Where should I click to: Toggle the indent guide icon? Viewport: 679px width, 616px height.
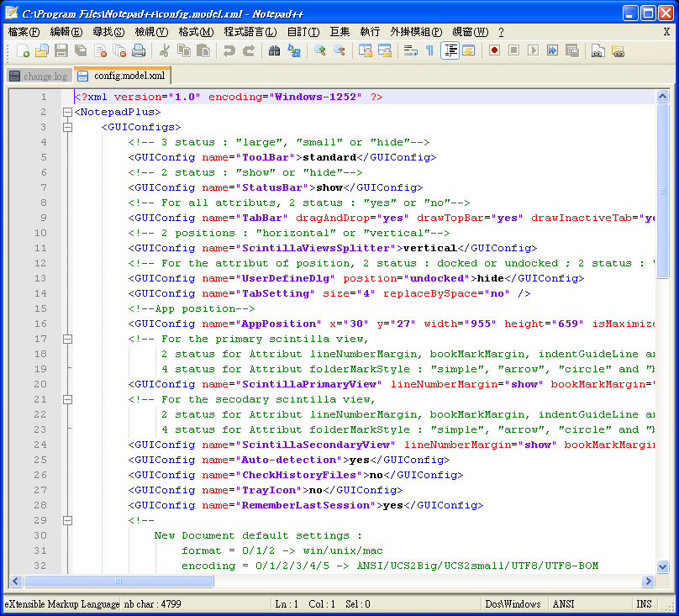pyautogui.click(x=450, y=50)
